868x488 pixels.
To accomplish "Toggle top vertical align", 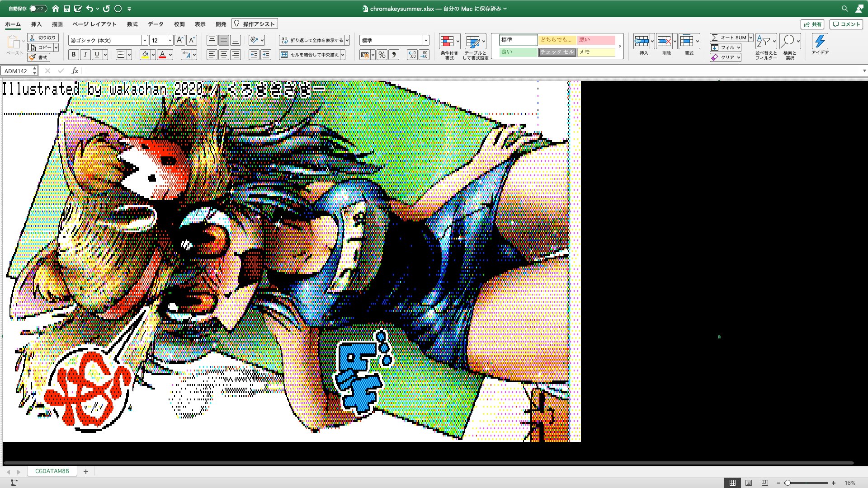I will (212, 40).
